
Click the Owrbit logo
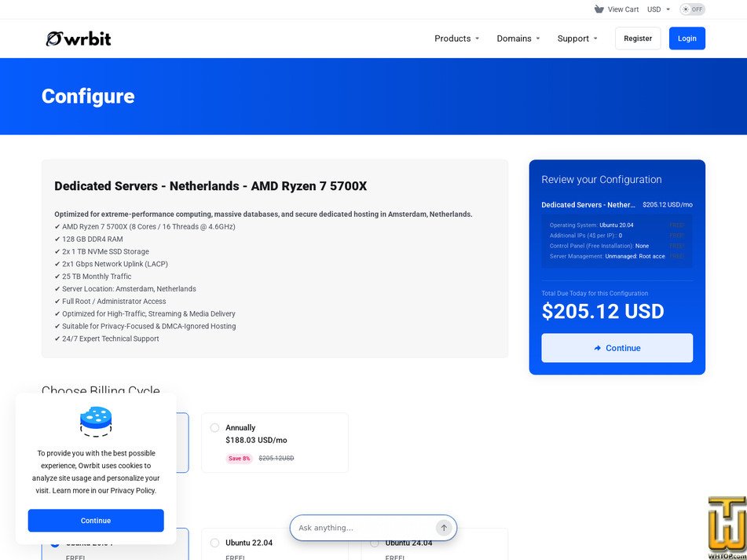tap(79, 38)
